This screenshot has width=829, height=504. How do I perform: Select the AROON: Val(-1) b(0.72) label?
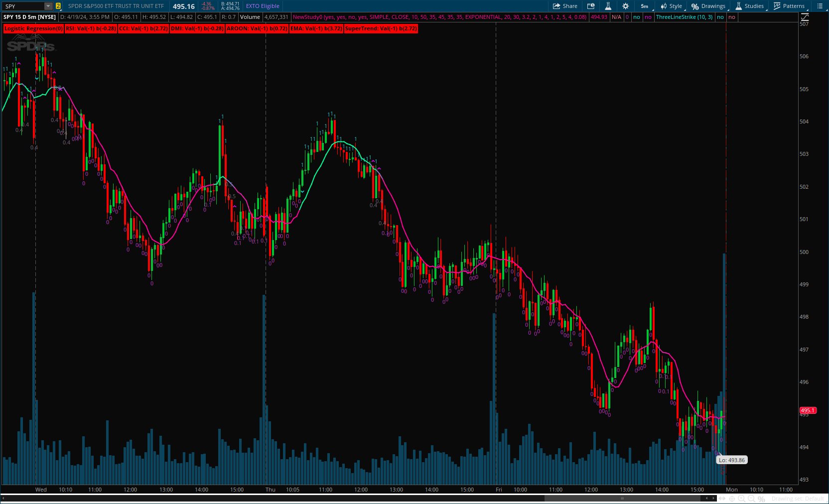[257, 28]
